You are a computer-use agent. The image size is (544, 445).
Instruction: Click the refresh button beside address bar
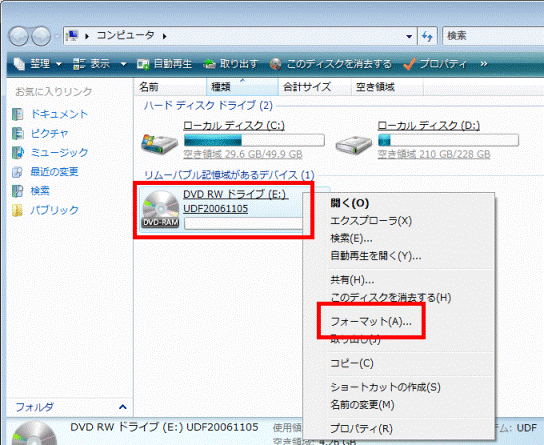(427, 36)
